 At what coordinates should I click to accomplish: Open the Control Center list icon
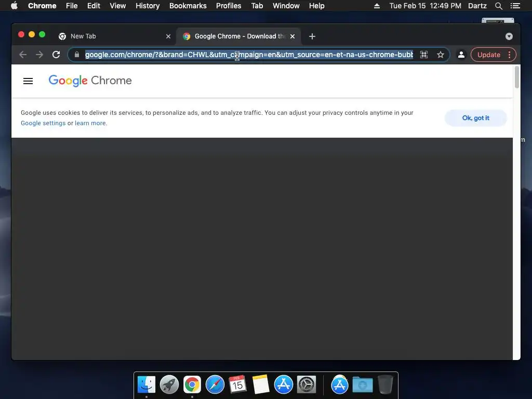click(515, 6)
